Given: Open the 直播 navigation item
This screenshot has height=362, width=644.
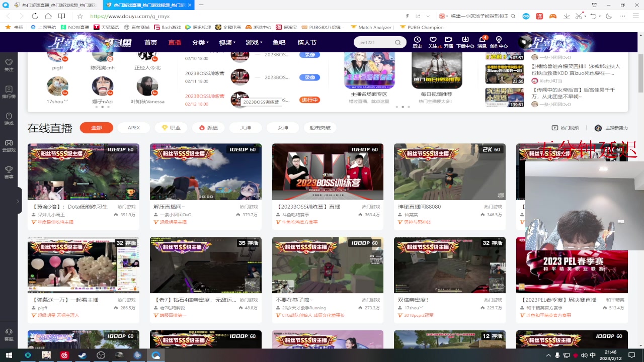Looking at the screenshot, I should 175,43.
